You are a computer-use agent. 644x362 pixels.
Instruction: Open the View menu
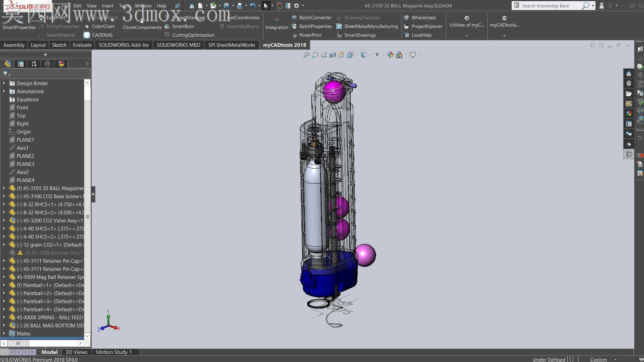[91, 6]
